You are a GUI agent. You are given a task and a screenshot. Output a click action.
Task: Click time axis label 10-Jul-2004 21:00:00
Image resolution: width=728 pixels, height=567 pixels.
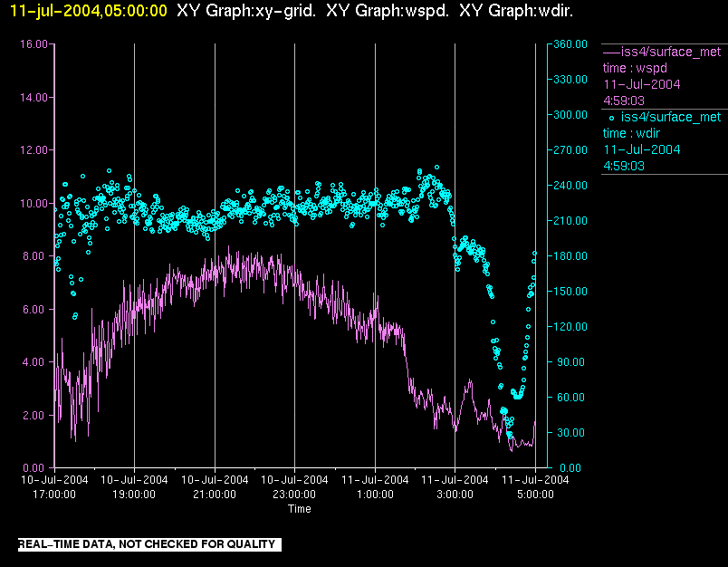[x=215, y=487]
